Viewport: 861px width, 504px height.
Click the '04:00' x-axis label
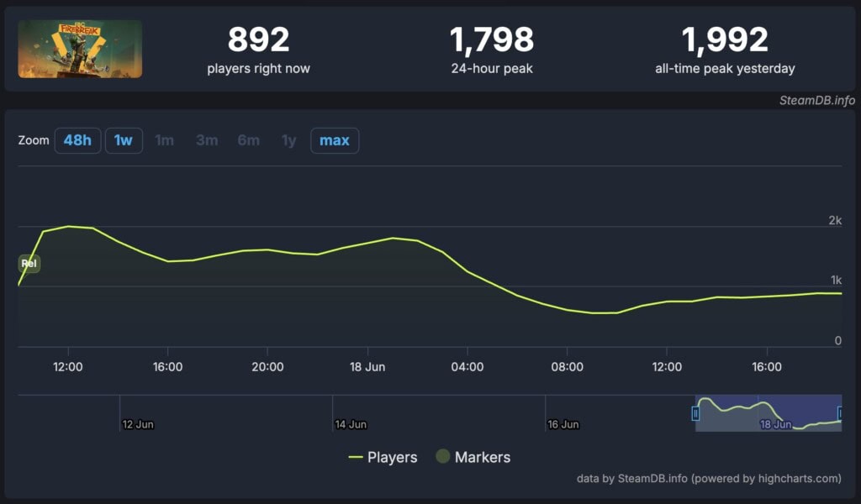point(467,367)
